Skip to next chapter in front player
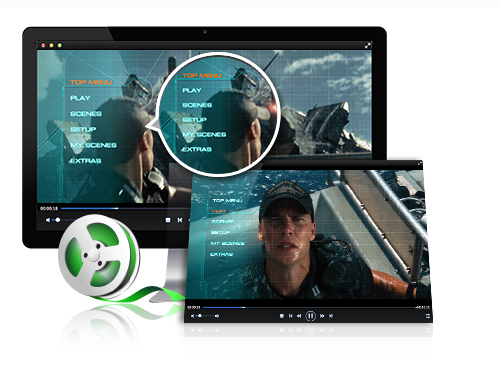Image resolution: width=501 pixels, height=377 pixels. click(x=331, y=316)
